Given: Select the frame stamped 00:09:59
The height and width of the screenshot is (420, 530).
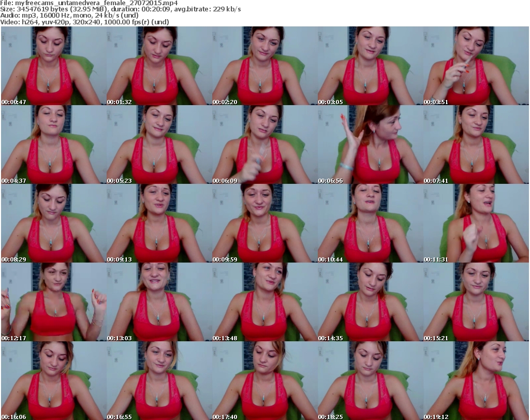Looking at the screenshot, I should point(264,224).
